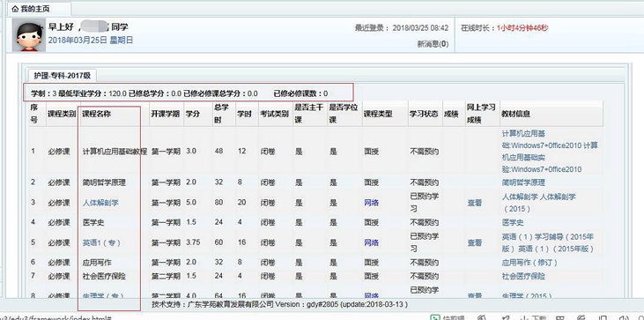Screen dimensions: 644x320
Task: Click the 是否学位课 column header
Action: click(x=344, y=114)
